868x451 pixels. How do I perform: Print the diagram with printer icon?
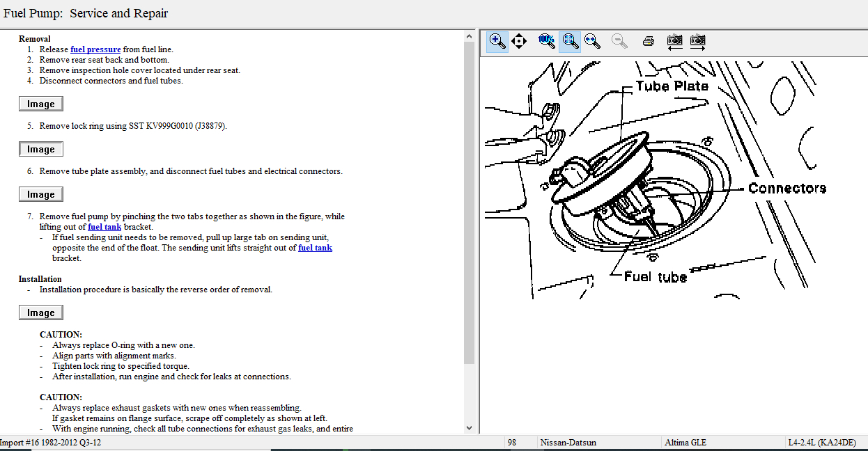click(x=648, y=41)
